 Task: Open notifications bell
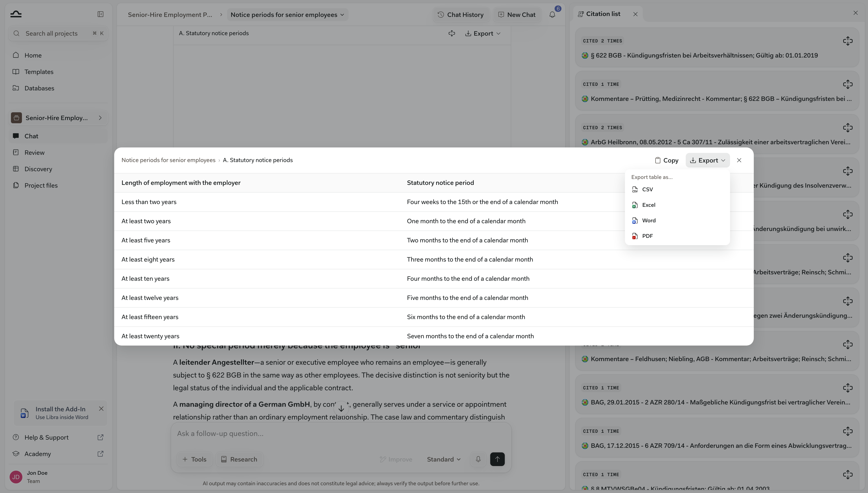click(552, 15)
